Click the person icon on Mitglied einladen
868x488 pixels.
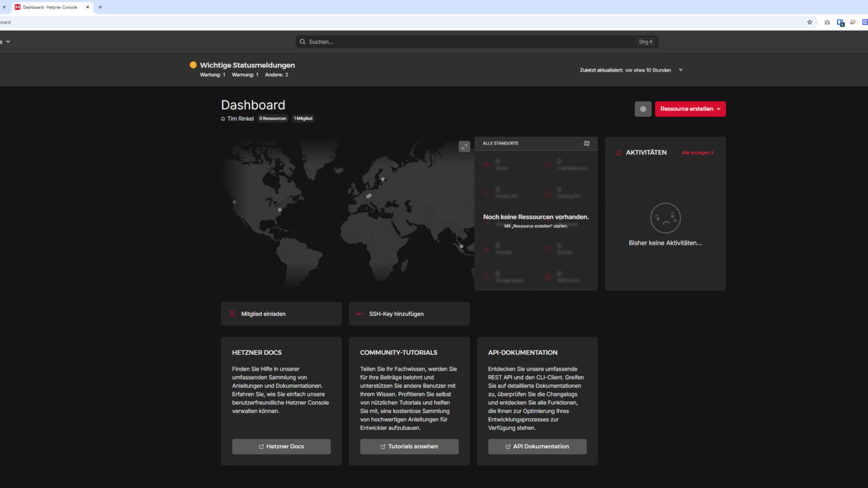232,314
